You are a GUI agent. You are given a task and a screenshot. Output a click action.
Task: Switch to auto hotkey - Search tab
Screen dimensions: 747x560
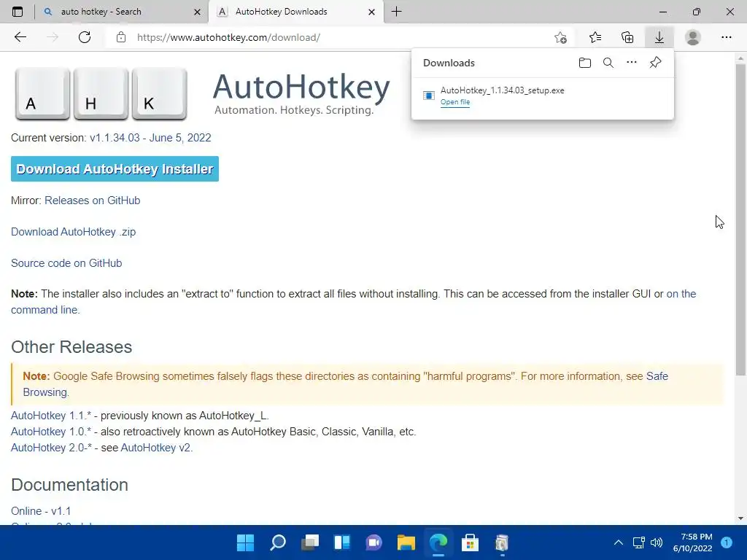122,12
